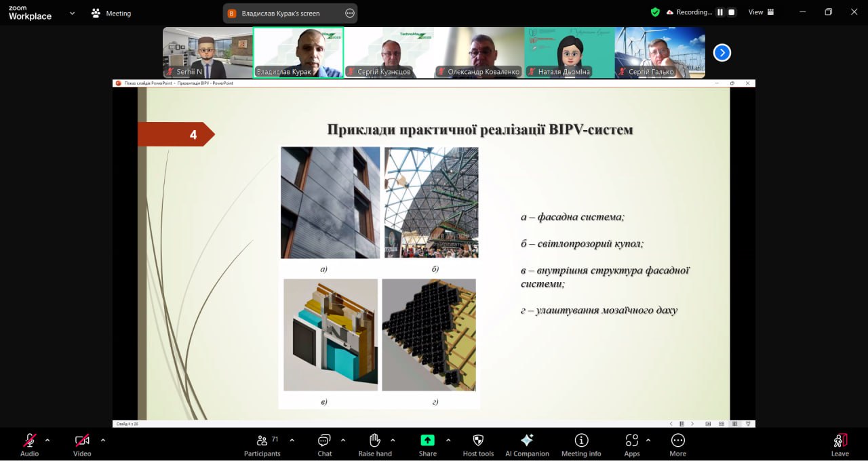Expand video options arrow next to Video
This screenshot has width=868, height=461.
point(103,440)
